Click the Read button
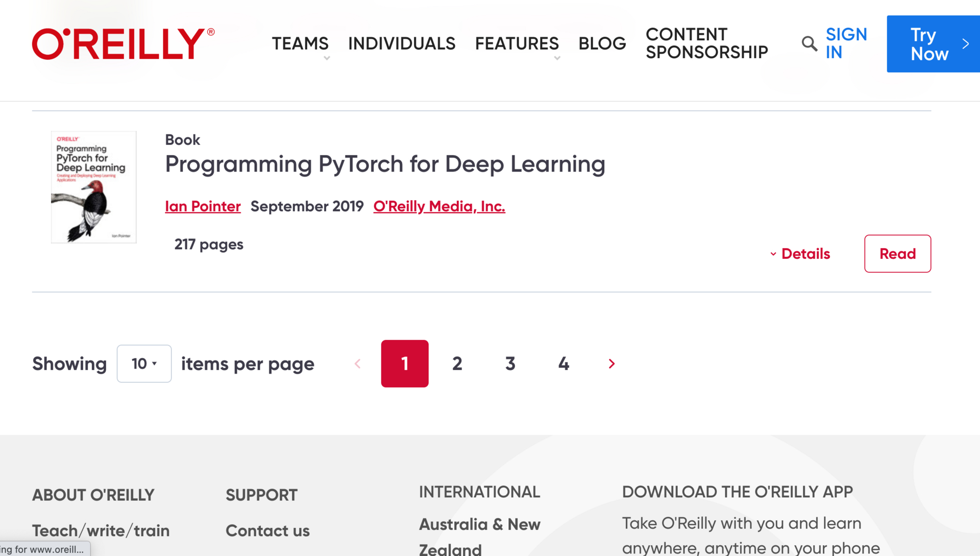 point(897,254)
